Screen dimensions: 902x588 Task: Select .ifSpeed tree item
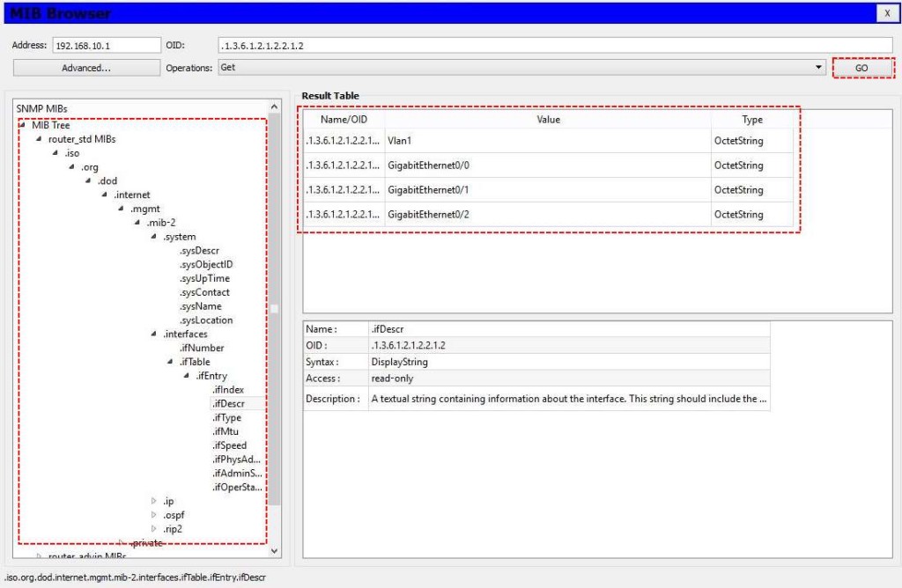point(229,445)
